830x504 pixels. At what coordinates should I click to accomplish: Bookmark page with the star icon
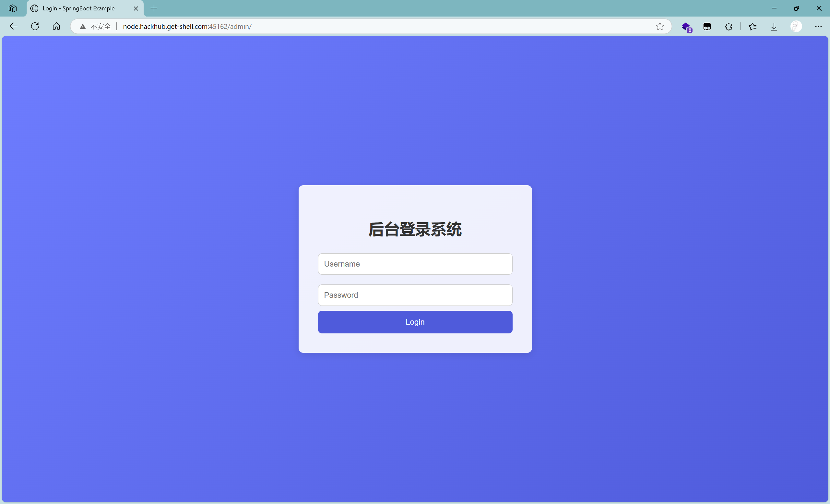(x=659, y=26)
